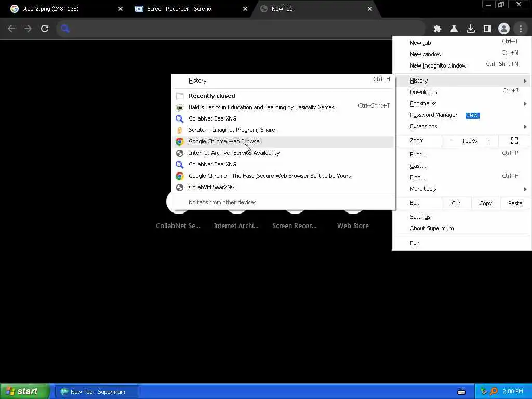Open About Supermium

(462, 228)
